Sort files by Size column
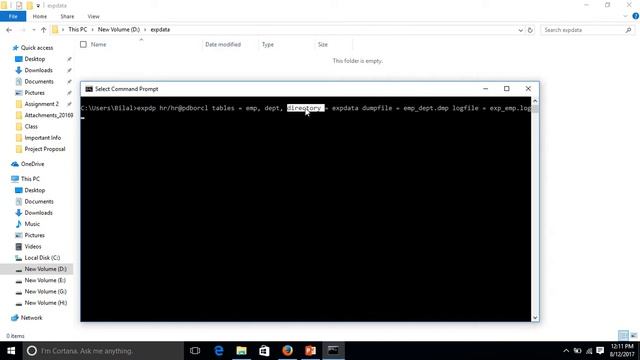 (x=323, y=44)
